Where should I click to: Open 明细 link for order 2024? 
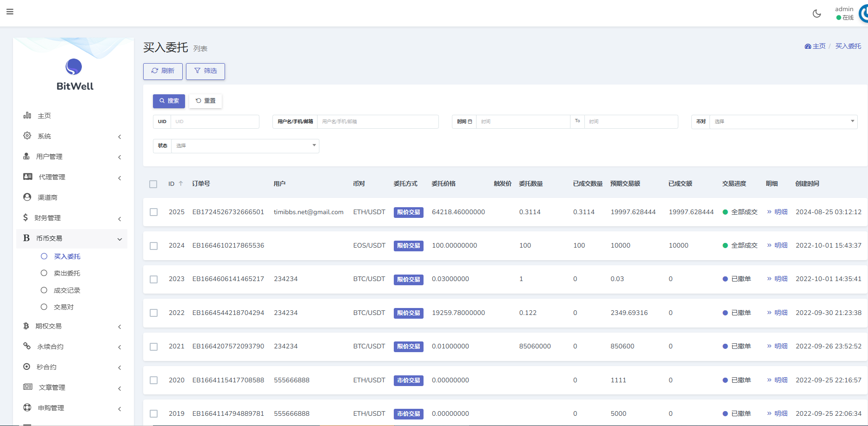click(x=781, y=245)
